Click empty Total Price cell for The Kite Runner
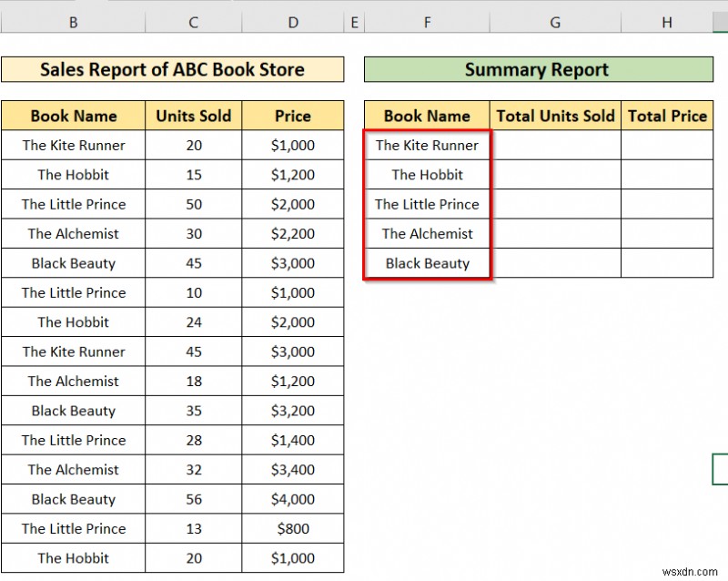The image size is (728, 581). click(x=667, y=145)
